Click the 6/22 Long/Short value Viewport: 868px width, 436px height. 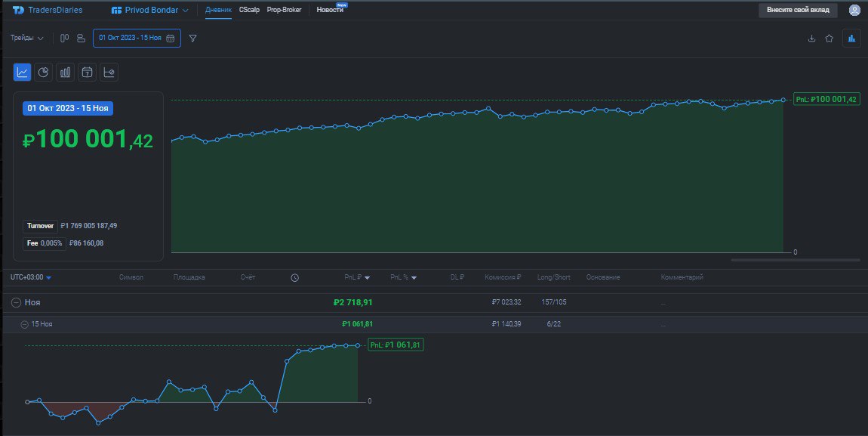(x=553, y=324)
